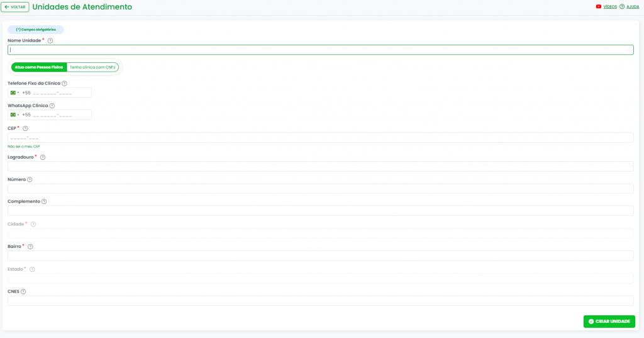Viewport: 644px width, 338px height.
Task: Click the Voltar back button
Action: pos(15,7)
